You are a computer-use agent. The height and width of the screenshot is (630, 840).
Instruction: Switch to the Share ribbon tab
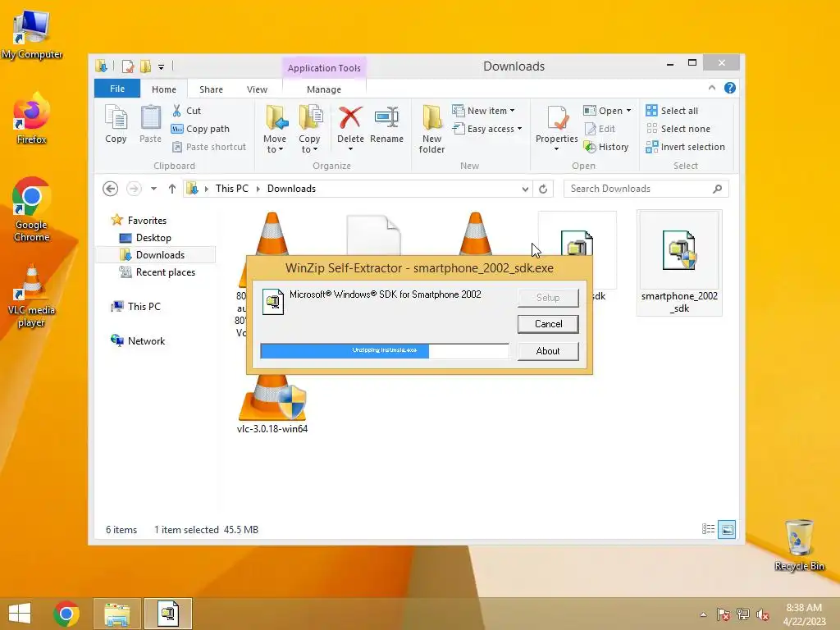(x=211, y=89)
